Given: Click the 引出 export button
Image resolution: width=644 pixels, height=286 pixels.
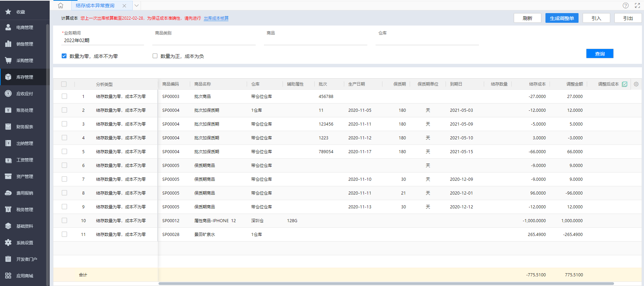Looking at the screenshot, I should (628, 18).
